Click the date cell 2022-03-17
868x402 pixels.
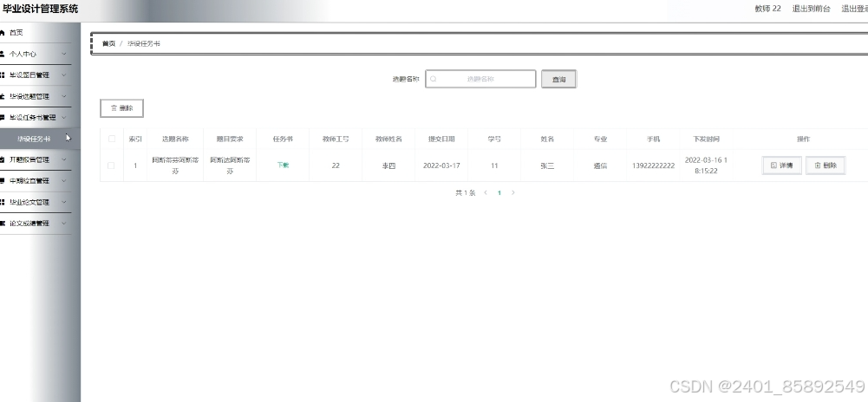pos(441,165)
